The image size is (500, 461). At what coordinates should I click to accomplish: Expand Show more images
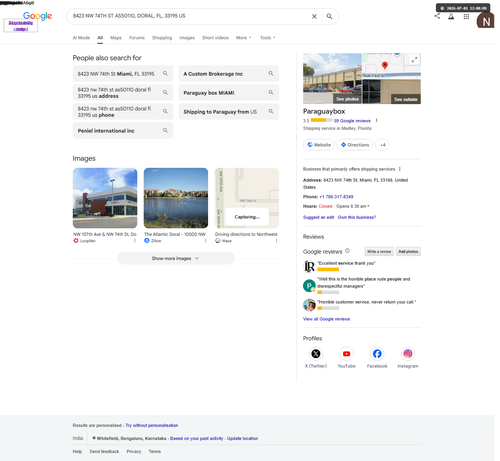176,258
